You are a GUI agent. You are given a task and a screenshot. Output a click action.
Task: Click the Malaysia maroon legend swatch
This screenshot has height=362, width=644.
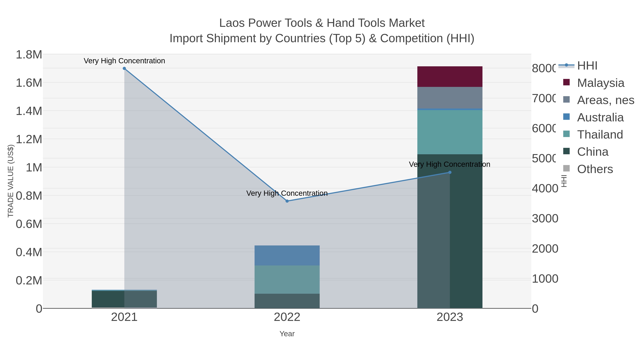point(566,82)
